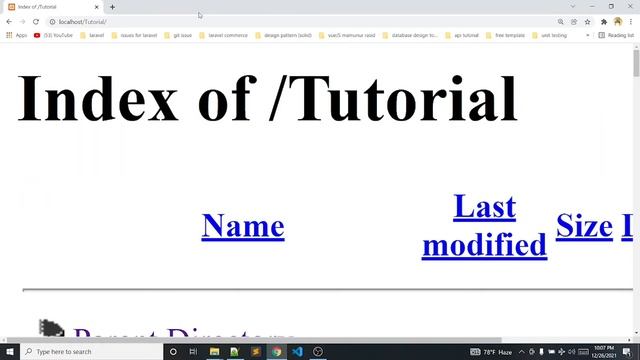Show hidden system tray icons
Screen dimensions: 640x360
(521, 352)
